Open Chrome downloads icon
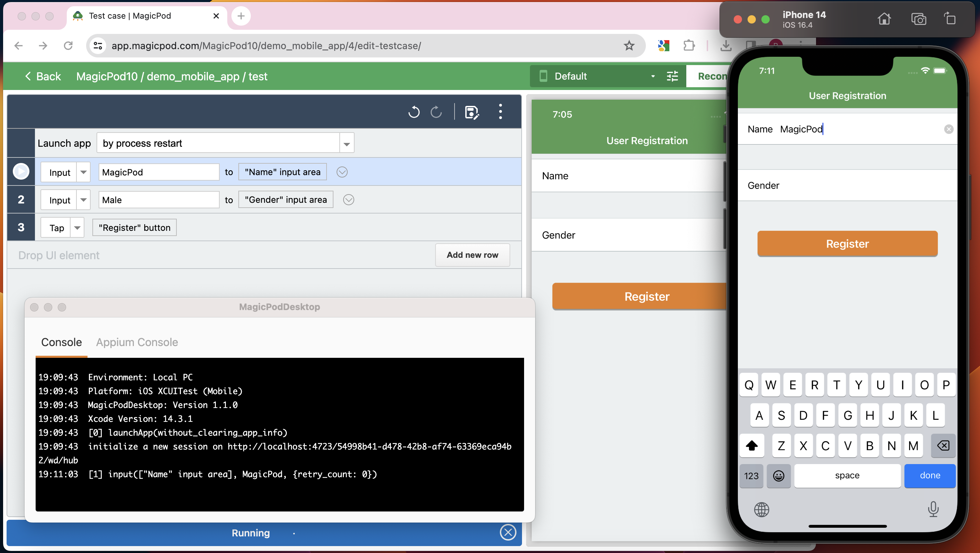The width and height of the screenshot is (980, 553). [x=725, y=46]
